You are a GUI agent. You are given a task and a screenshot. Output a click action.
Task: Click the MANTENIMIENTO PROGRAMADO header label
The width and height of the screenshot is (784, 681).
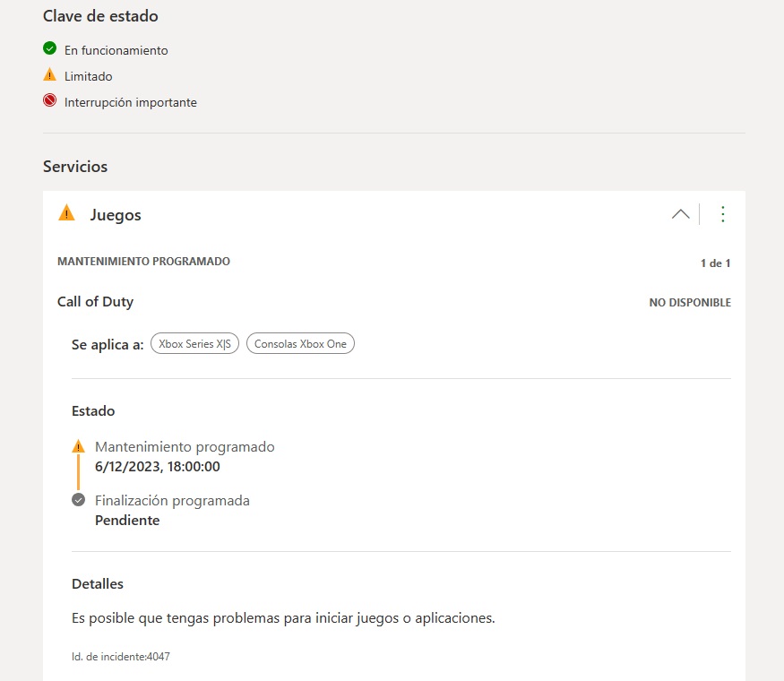143,262
